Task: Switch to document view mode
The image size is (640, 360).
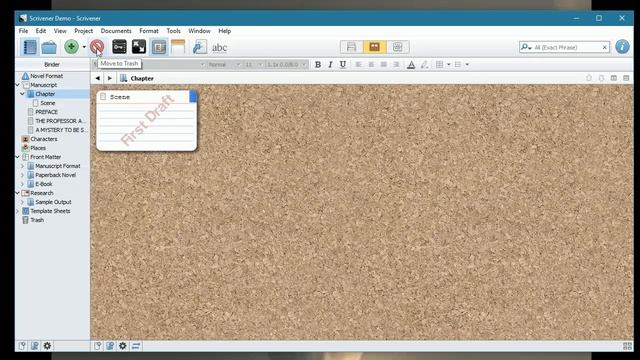Action: [351, 47]
